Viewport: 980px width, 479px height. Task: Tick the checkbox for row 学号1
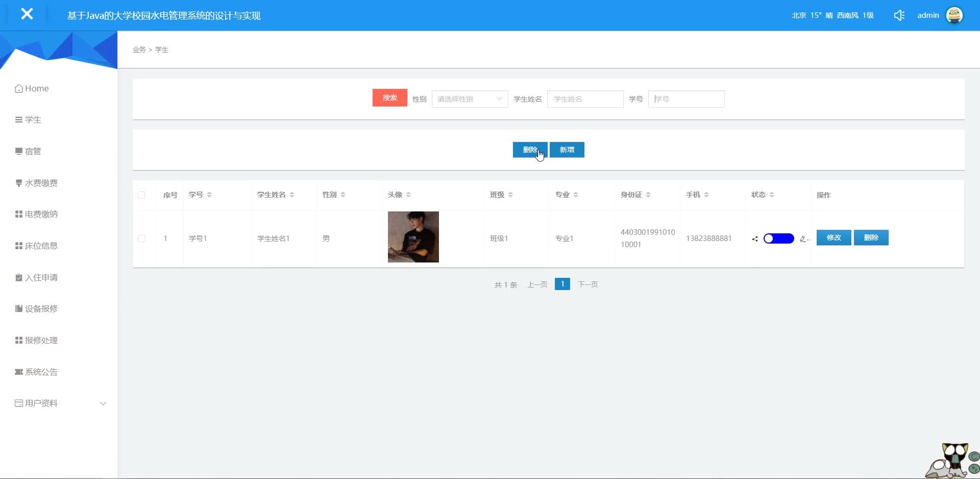[141, 238]
